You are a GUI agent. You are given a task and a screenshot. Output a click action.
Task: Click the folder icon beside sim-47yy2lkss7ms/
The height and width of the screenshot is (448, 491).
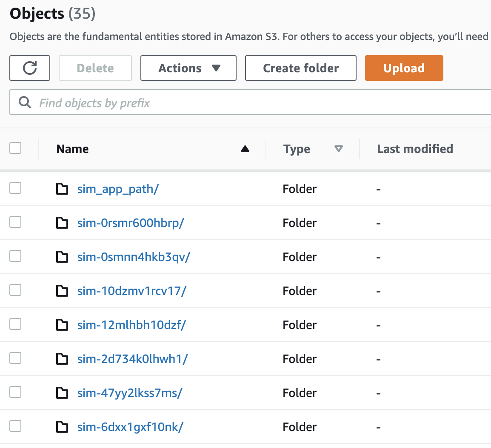(x=63, y=393)
